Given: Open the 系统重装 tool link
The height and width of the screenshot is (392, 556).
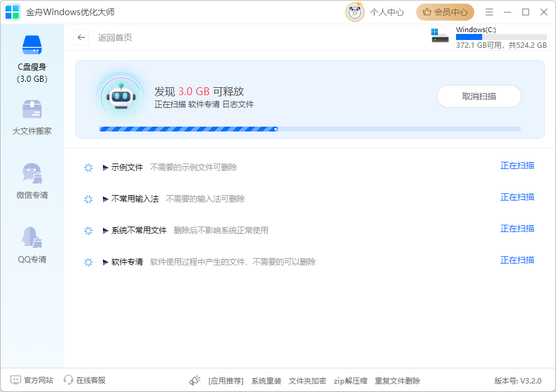Looking at the screenshot, I should click(x=265, y=380).
